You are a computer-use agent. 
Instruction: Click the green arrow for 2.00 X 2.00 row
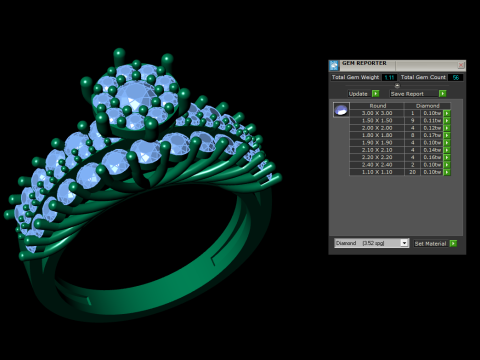pyautogui.click(x=447, y=128)
